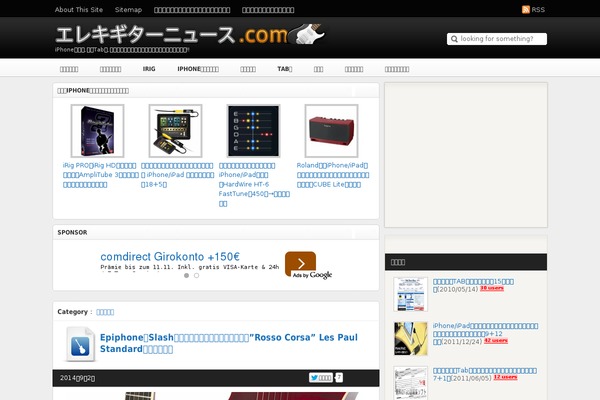Open the HardWire HT-6 FastTune article link

[x=254, y=184]
